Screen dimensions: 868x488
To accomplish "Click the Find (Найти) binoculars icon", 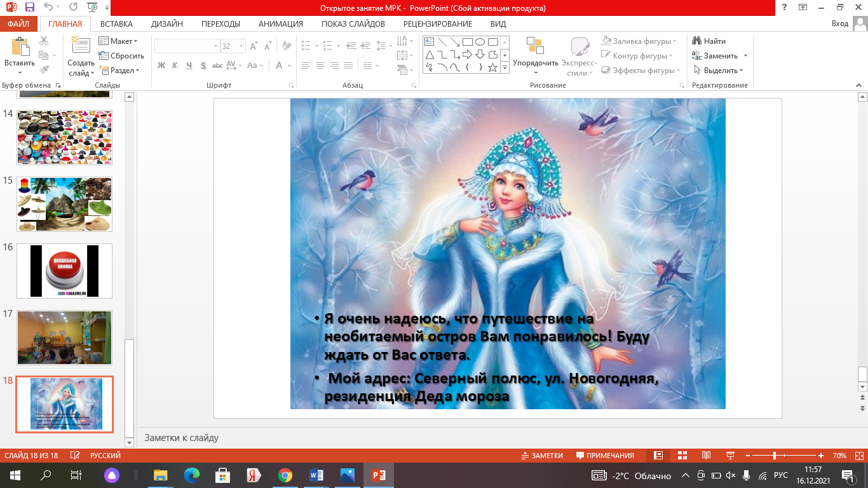I will pos(697,41).
